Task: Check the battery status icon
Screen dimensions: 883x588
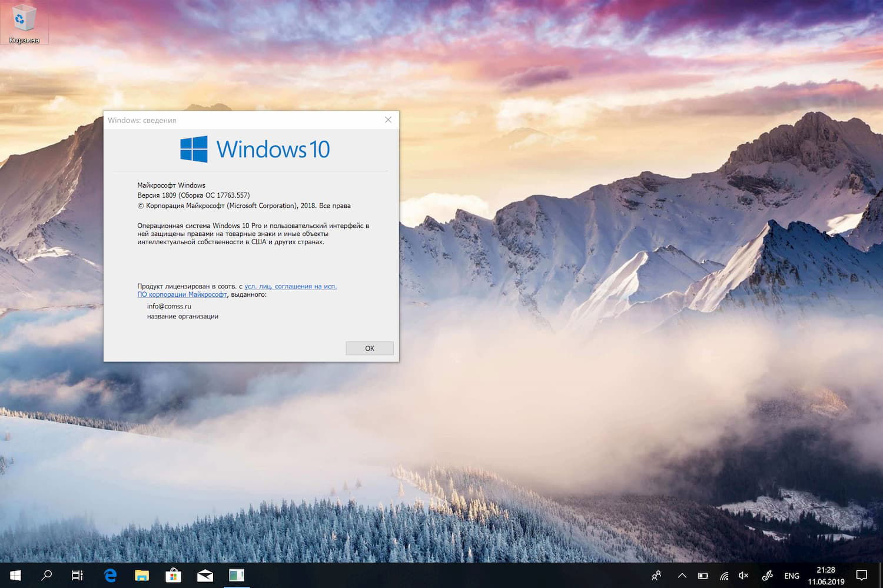Action: (702, 575)
